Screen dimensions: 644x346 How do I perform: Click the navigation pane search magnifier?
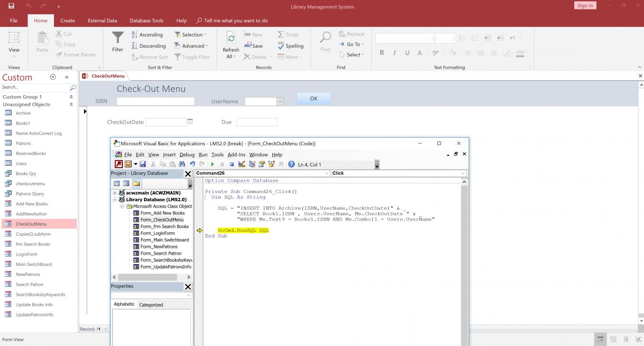73,88
